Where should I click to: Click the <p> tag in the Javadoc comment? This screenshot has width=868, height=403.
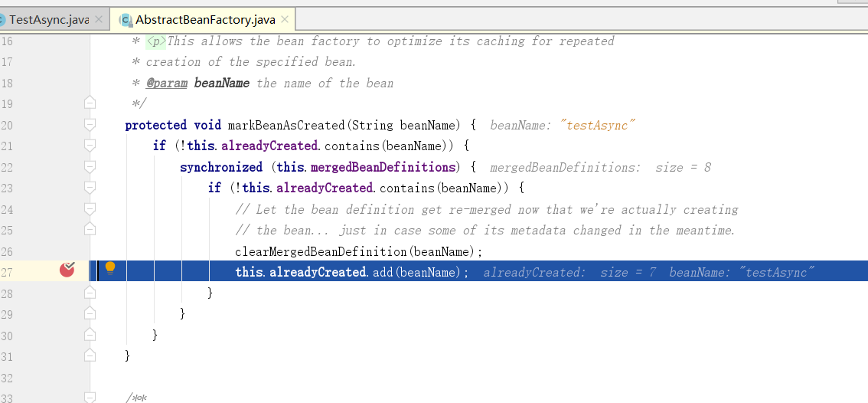click(x=156, y=41)
